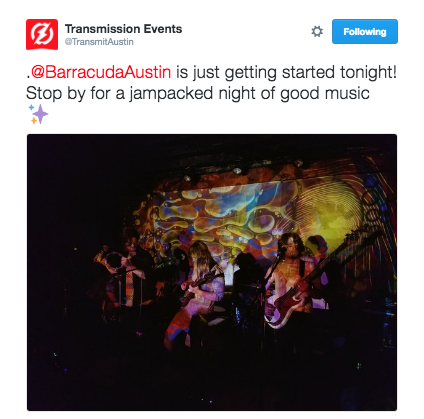Click the Transmission Events red lightning avatar

pos(42,35)
